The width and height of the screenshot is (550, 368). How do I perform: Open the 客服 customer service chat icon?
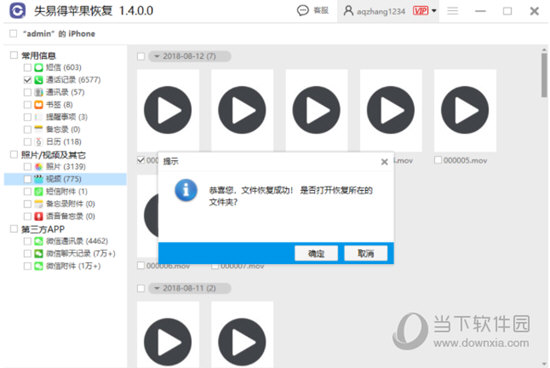pos(302,11)
